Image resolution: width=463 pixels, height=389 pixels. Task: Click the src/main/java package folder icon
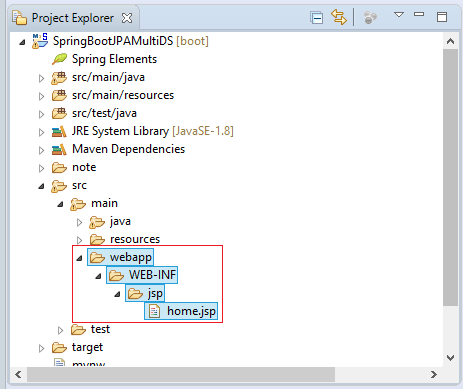click(x=59, y=77)
